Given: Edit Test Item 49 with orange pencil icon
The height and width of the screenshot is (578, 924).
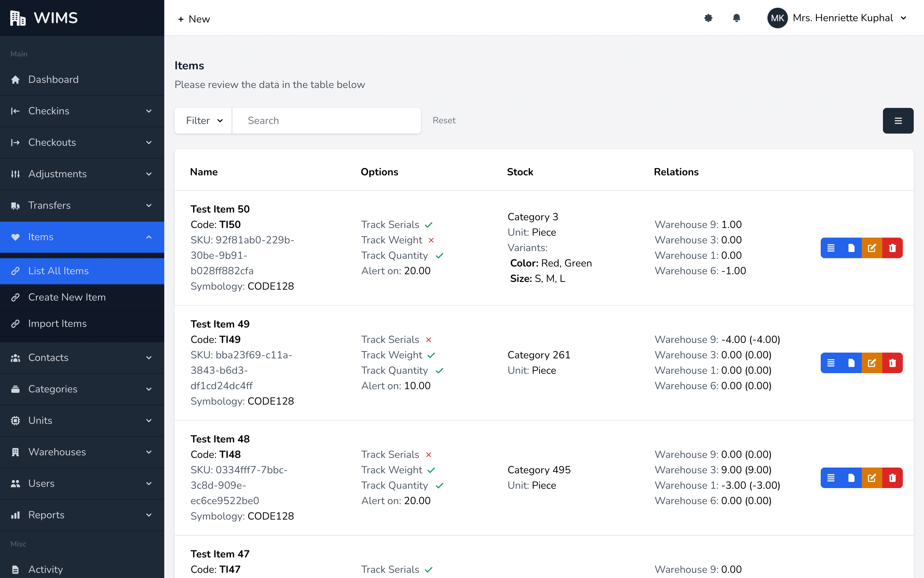Looking at the screenshot, I should pos(872,363).
